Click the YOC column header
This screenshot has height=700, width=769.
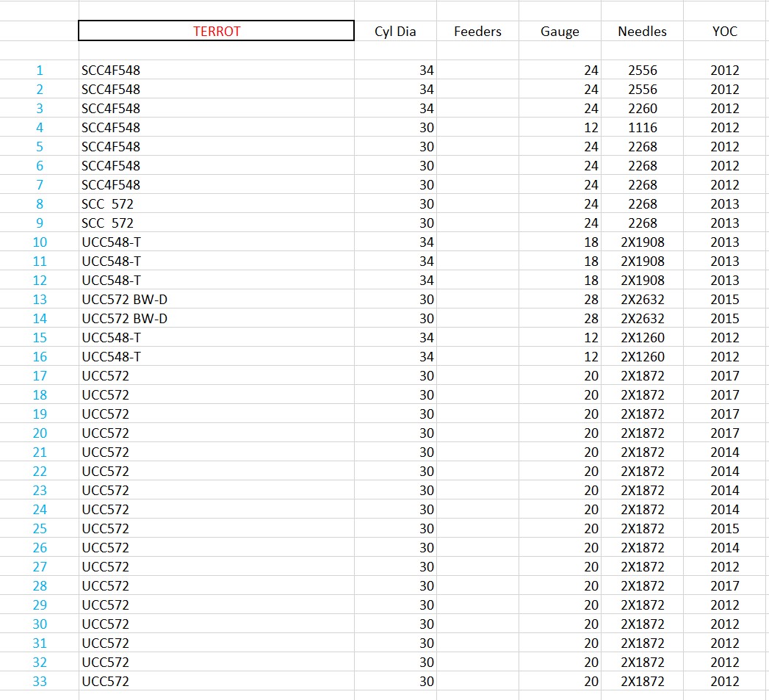(725, 32)
